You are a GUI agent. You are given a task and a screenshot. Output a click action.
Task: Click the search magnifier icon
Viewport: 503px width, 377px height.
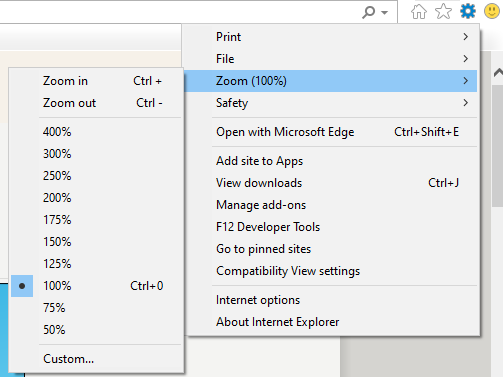(368, 12)
